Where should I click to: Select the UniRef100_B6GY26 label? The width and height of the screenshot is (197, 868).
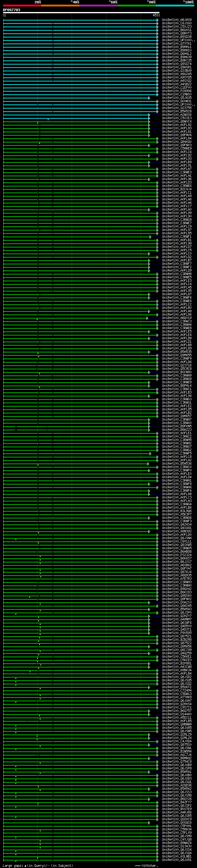click(177, 799)
